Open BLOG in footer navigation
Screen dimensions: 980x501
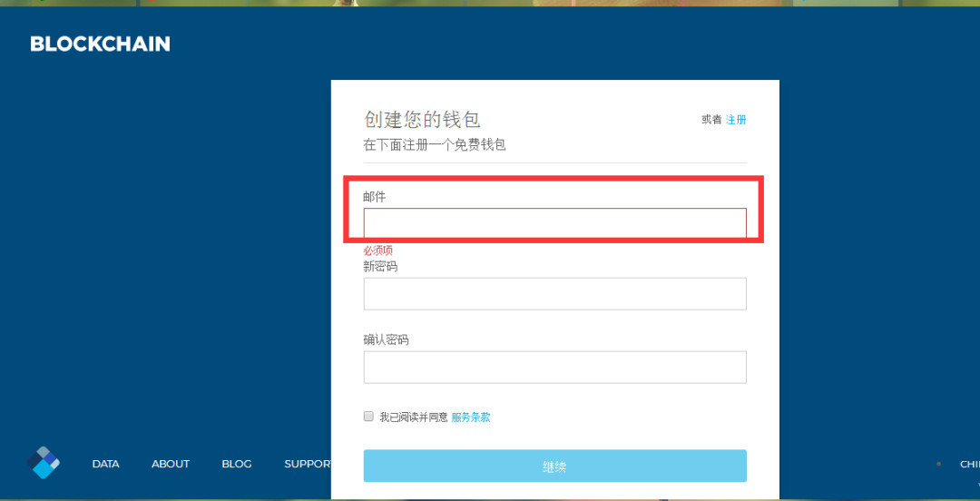click(x=237, y=464)
